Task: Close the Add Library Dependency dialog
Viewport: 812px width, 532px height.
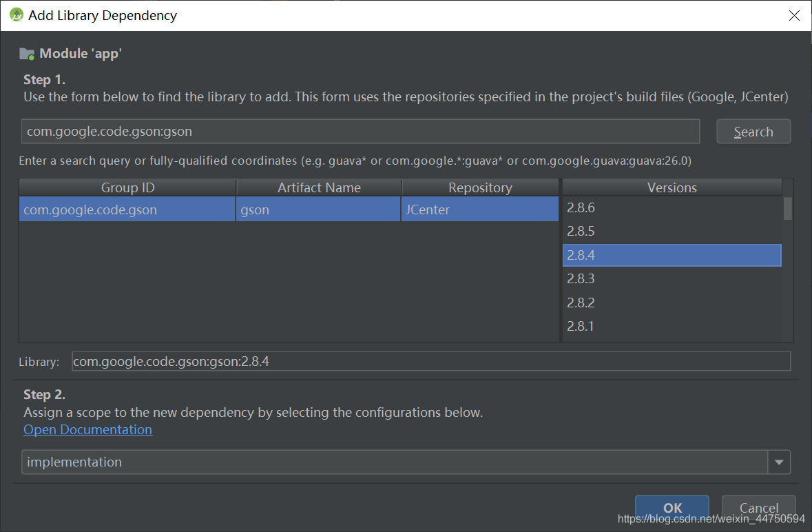Action: click(794, 16)
